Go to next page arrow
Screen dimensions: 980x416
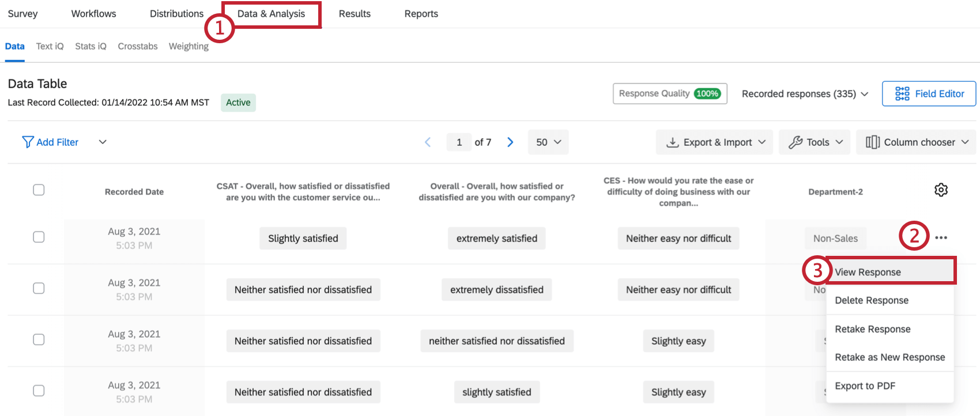[510, 142]
